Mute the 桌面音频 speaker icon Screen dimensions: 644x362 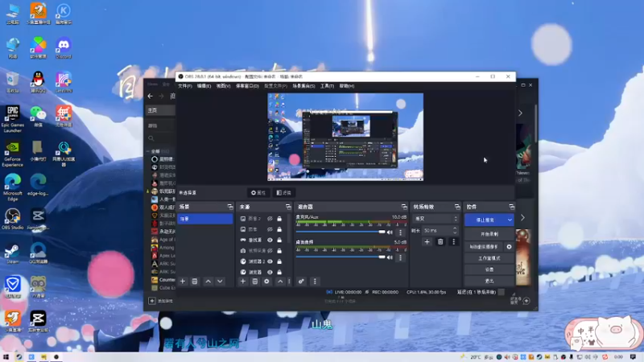coord(390,257)
